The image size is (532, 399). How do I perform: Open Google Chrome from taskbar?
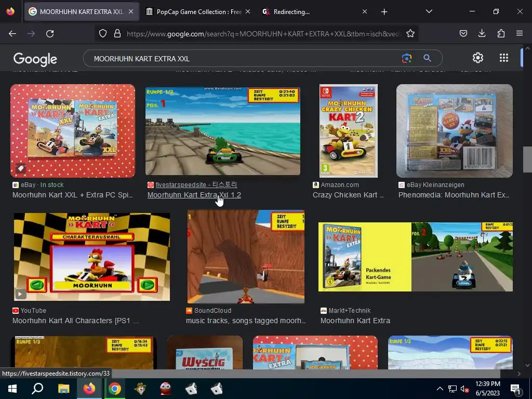pyautogui.click(x=115, y=389)
